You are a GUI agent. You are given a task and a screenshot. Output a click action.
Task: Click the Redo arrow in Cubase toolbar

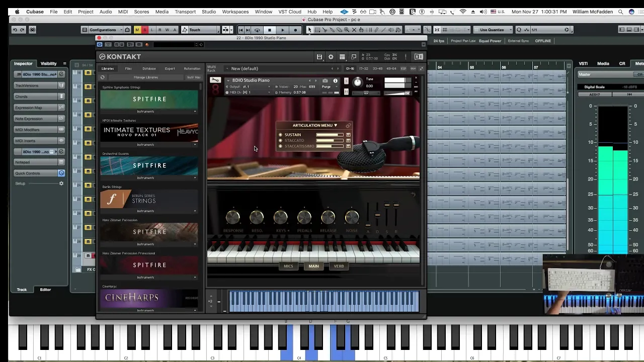(x=22, y=30)
